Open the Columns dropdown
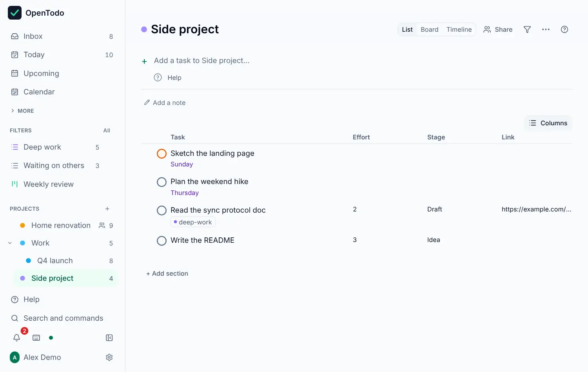The width and height of the screenshot is (588, 372). (548, 123)
